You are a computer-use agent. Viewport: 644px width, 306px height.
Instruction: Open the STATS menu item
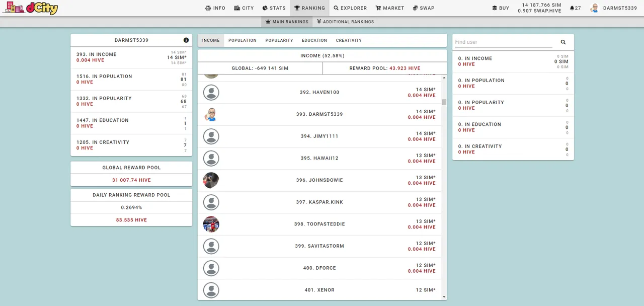point(274,8)
